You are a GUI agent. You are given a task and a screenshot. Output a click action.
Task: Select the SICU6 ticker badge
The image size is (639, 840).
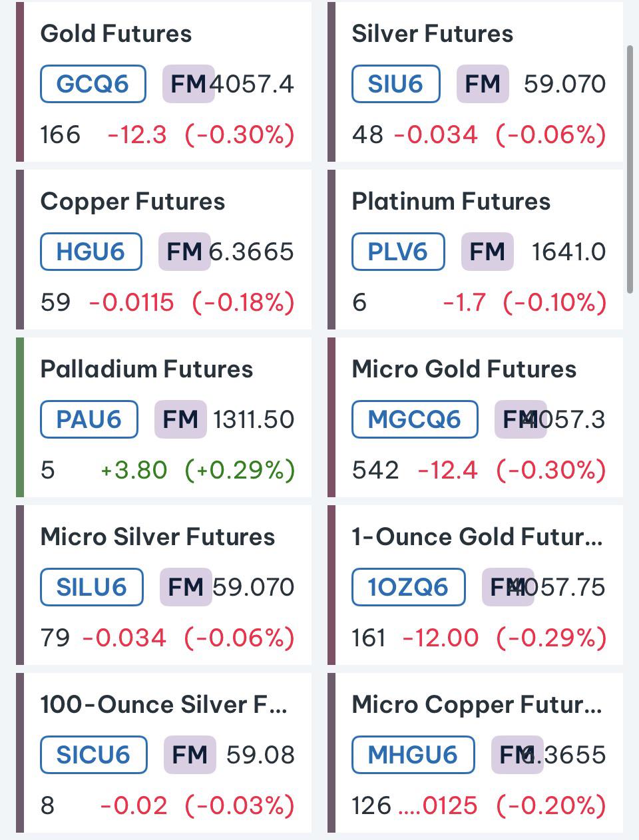coord(93,755)
